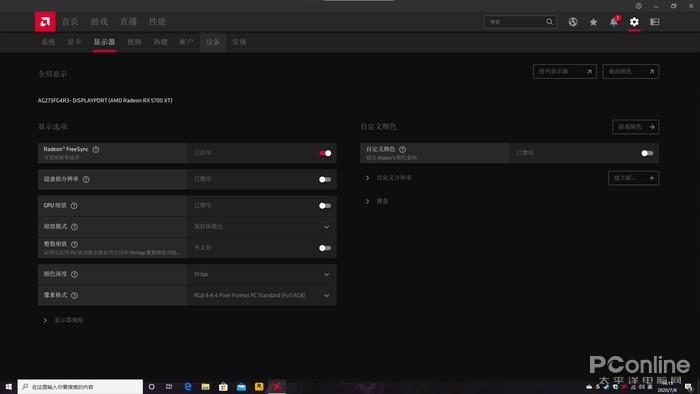This screenshot has width=700, height=394.
Task: Click 桌面颜色 button
Action: (x=631, y=71)
